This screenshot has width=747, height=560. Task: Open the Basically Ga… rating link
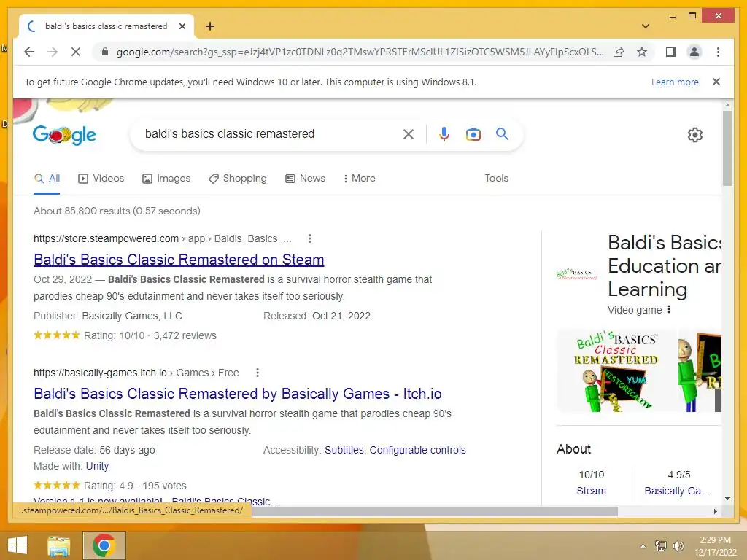(678, 491)
